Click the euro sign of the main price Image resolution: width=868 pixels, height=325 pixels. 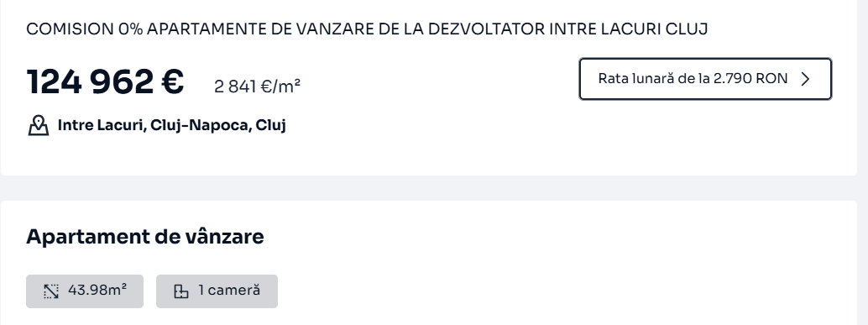(x=172, y=82)
